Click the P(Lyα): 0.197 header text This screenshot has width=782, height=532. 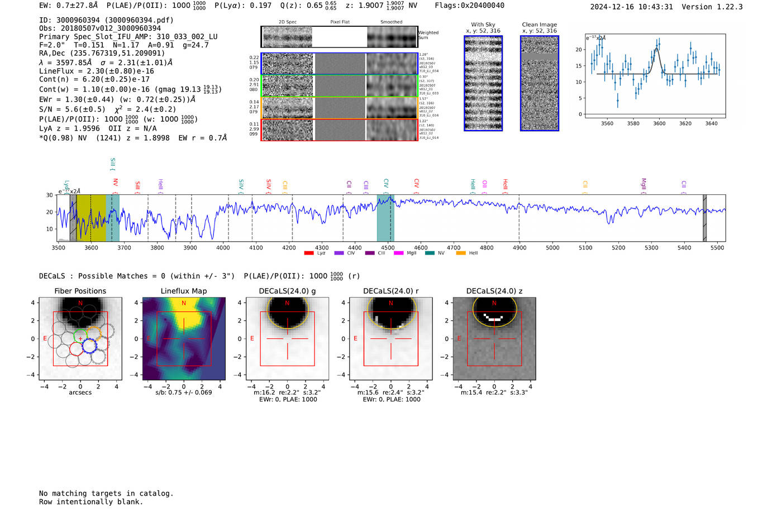pyautogui.click(x=243, y=6)
